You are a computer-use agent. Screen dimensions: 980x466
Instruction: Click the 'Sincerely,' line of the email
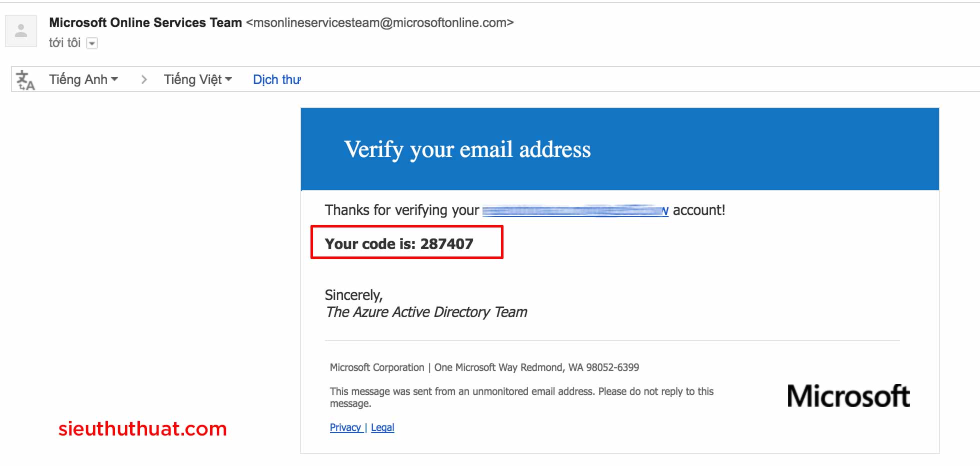click(354, 295)
